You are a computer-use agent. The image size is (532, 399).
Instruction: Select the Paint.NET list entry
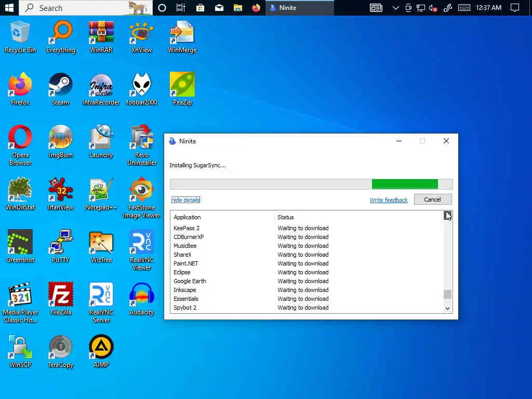coord(307,263)
